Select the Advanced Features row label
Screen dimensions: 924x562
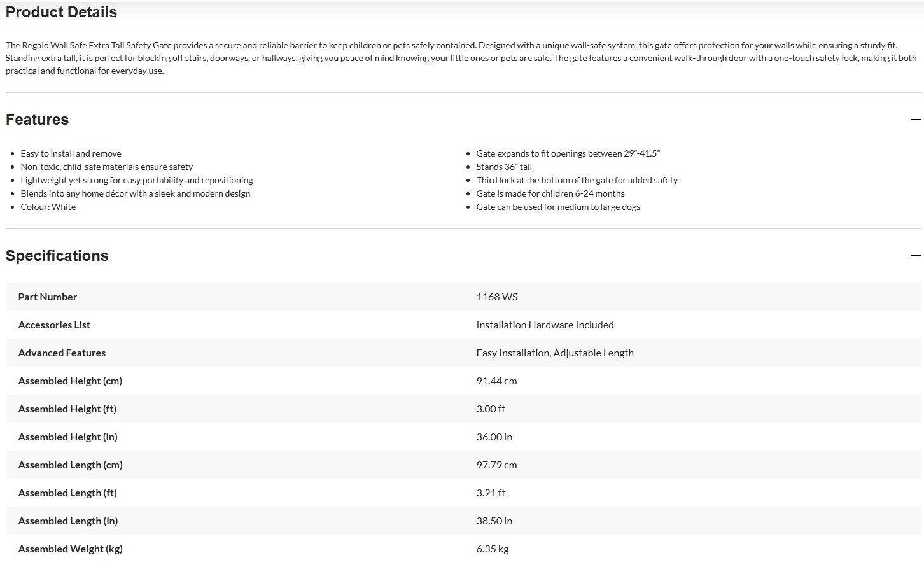tap(62, 353)
